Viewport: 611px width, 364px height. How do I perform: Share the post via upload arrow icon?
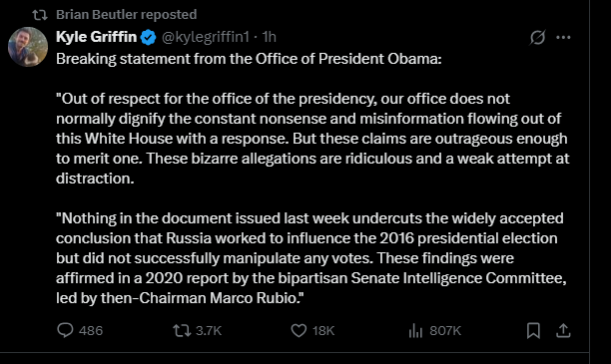coord(563,330)
